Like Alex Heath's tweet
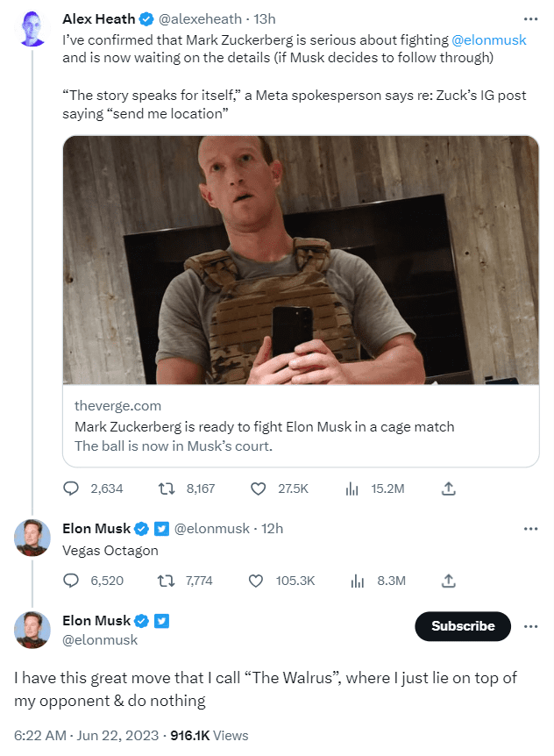Screen dimensions: 554x756 (257, 489)
